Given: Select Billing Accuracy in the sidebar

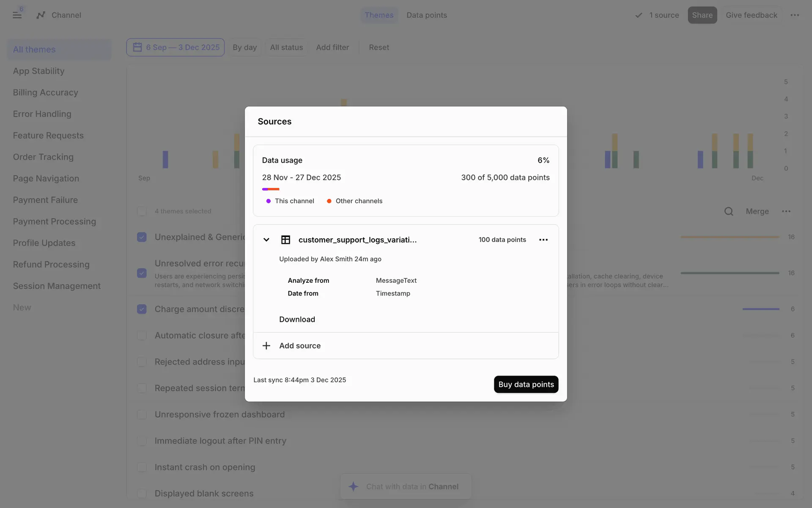Looking at the screenshot, I should coord(45,92).
